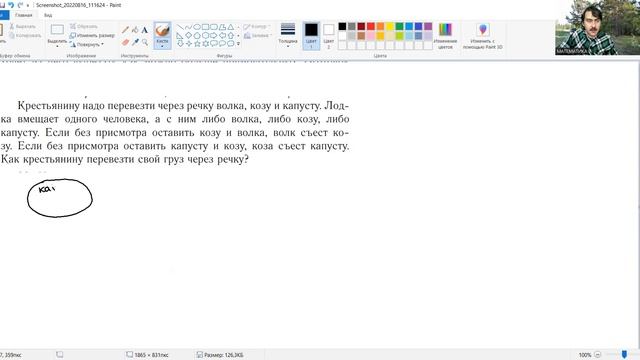Choose the Right triangle shape

tap(180, 36)
